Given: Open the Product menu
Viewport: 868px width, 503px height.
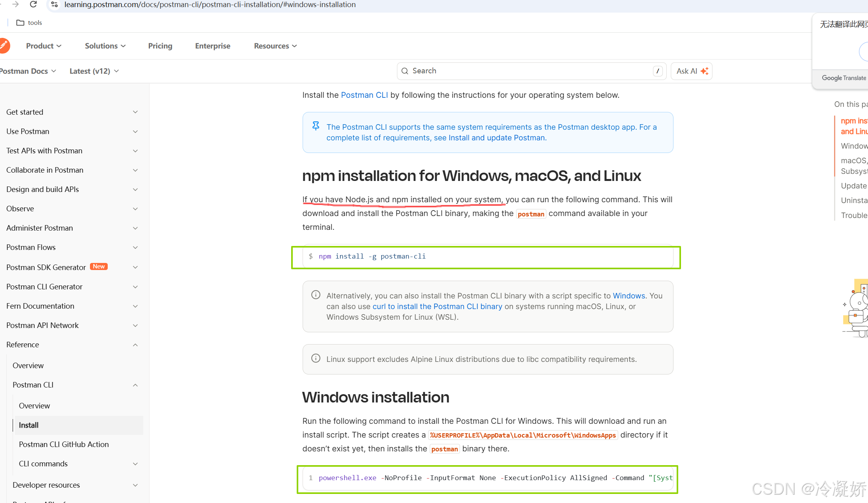Looking at the screenshot, I should 44,46.
